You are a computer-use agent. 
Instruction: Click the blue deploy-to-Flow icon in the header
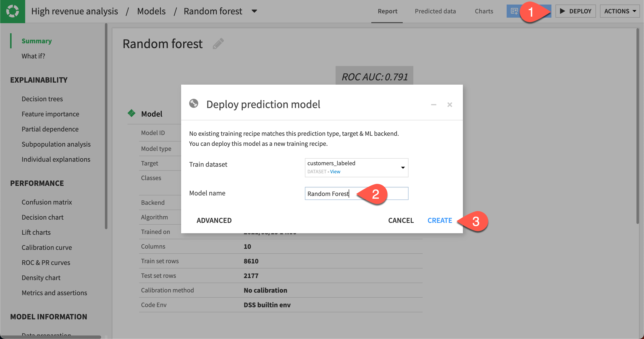[x=515, y=11]
